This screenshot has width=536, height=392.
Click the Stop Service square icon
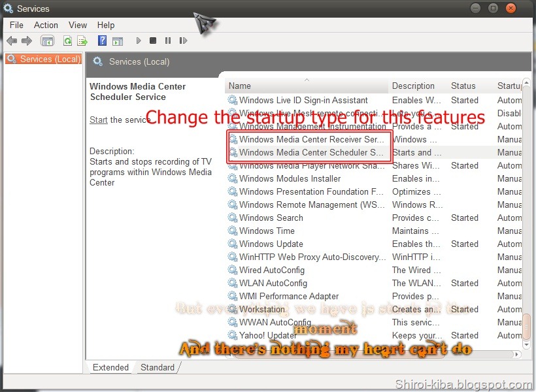153,41
